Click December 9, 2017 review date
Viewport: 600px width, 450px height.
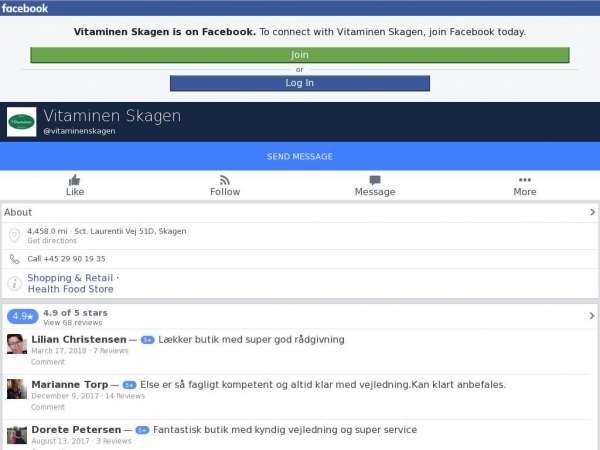pos(65,396)
